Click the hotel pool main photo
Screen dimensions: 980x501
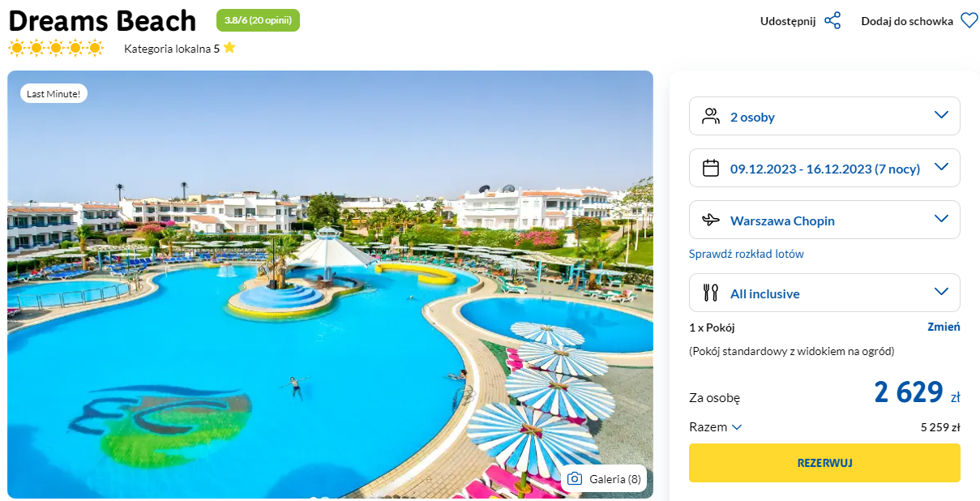(x=330, y=285)
